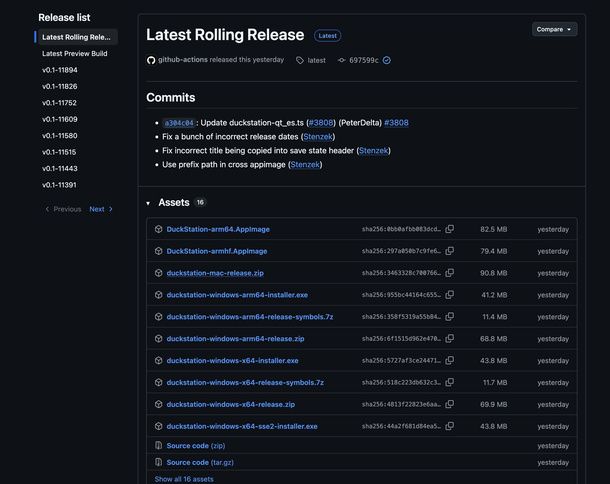
Task: Click github-actions author link
Action: pyautogui.click(x=183, y=60)
